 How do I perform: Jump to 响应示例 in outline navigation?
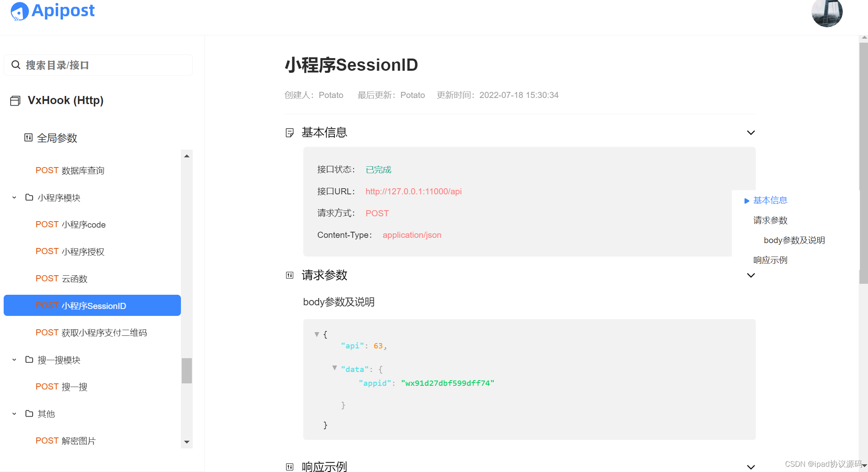pyautogui.click(x=770, y=260)
